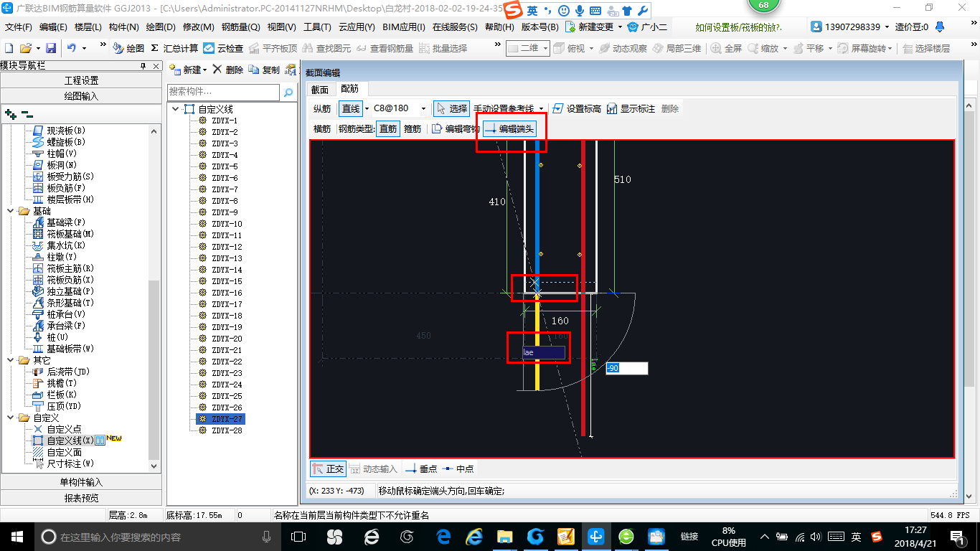The image size is (980, 551).
Task: Collapse the 其它 folder
Action: click(x=11, y=360)
